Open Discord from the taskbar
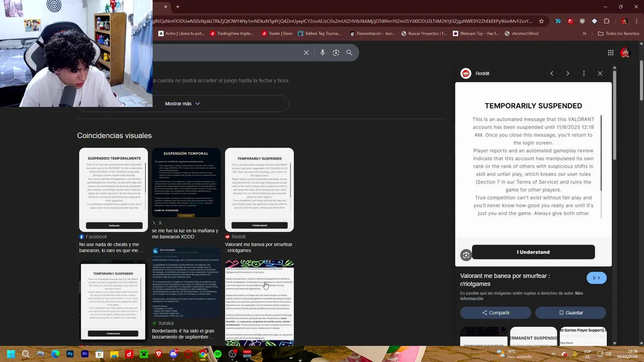The width and height of the screenshot is (644, 362). [174, 354]
